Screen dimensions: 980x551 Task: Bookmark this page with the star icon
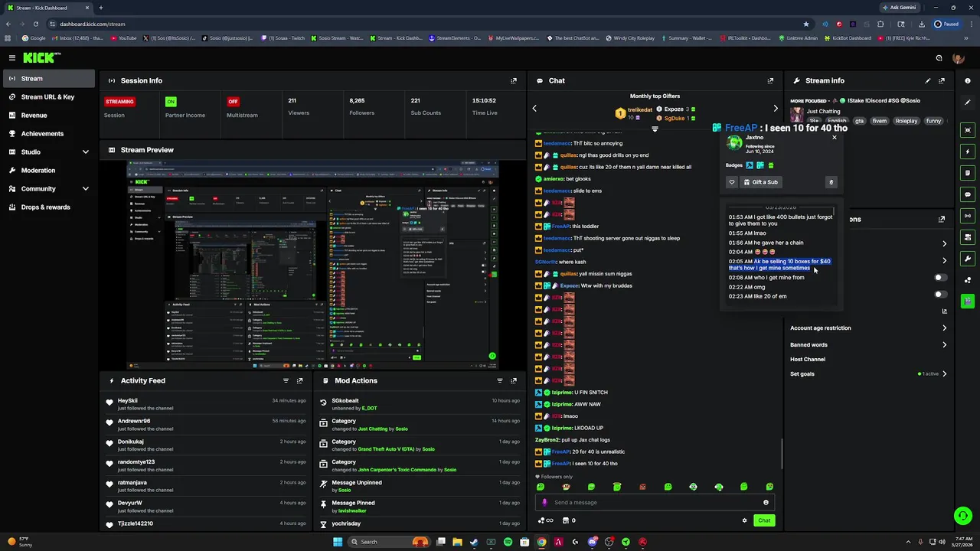click(x=805, y=24)
